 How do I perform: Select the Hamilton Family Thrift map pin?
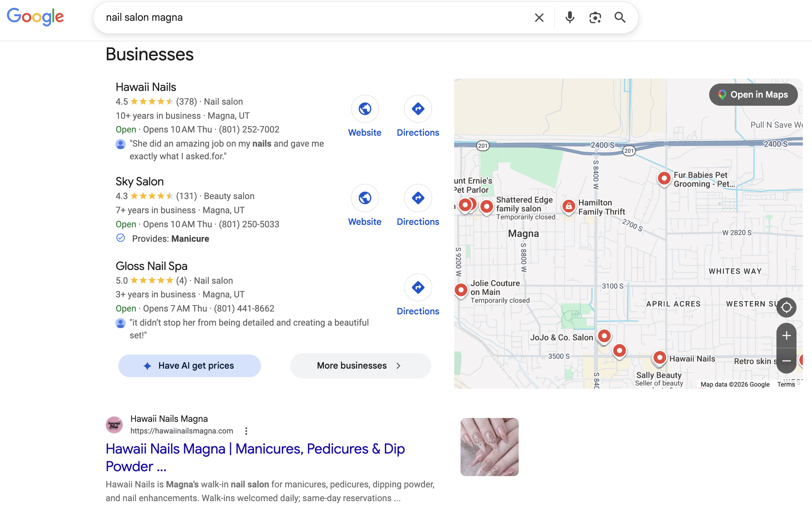pyautogui.click(x=568, y=206)
